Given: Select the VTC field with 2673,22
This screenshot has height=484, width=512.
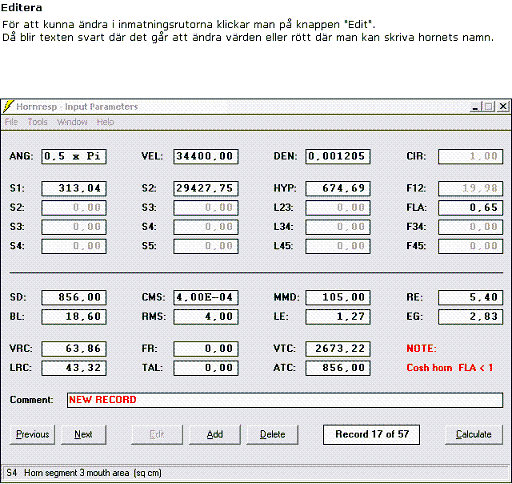Looking at the screenshot, I should [338, 349].
